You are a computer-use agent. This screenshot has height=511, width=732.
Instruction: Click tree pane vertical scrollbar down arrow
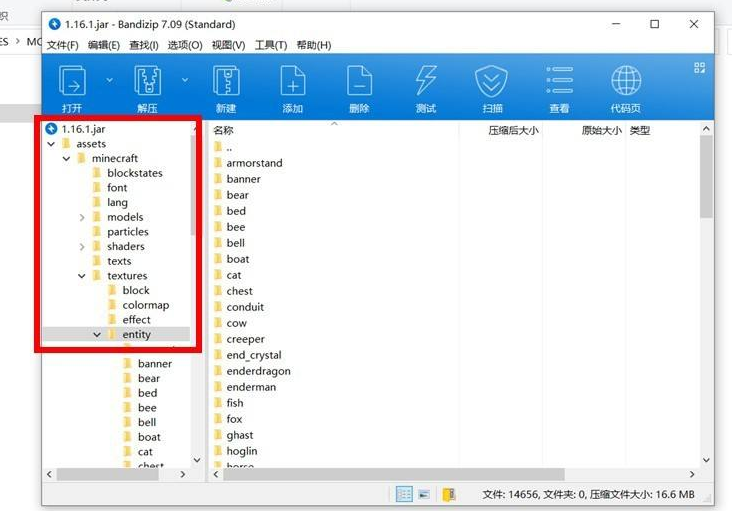tap(197, 460)
